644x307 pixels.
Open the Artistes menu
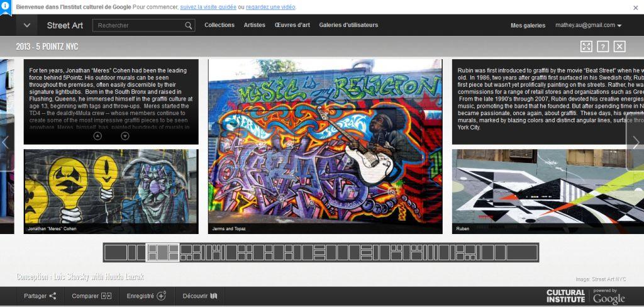(255, 25)
